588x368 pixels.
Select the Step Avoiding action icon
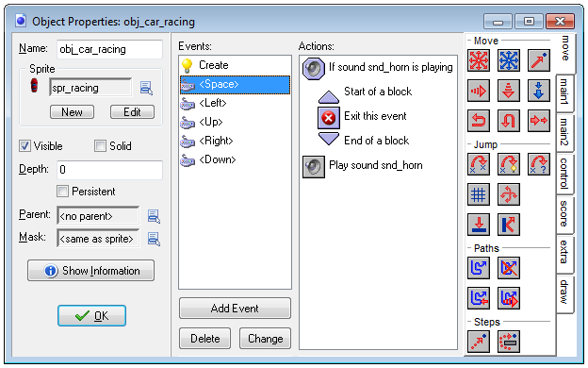[509, 342]
